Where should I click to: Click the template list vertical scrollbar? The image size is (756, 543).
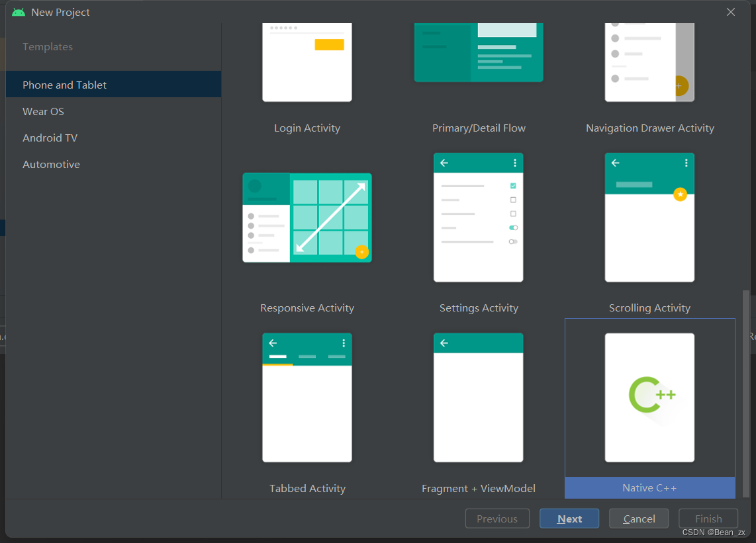click(x=746, y=394)
